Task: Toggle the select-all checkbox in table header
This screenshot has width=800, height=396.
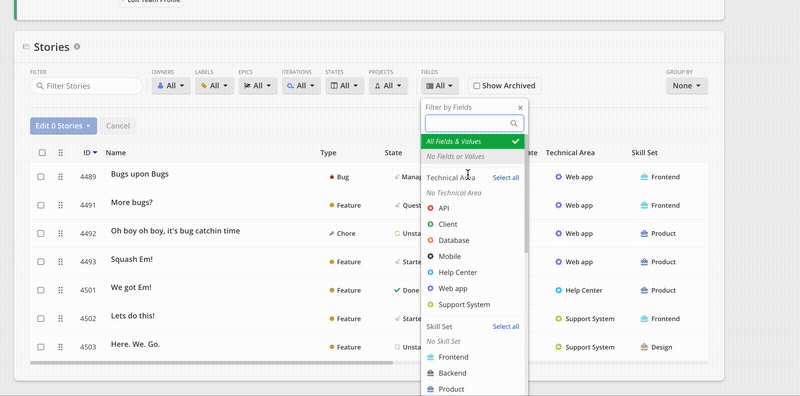Action: [x=42, y=153]
